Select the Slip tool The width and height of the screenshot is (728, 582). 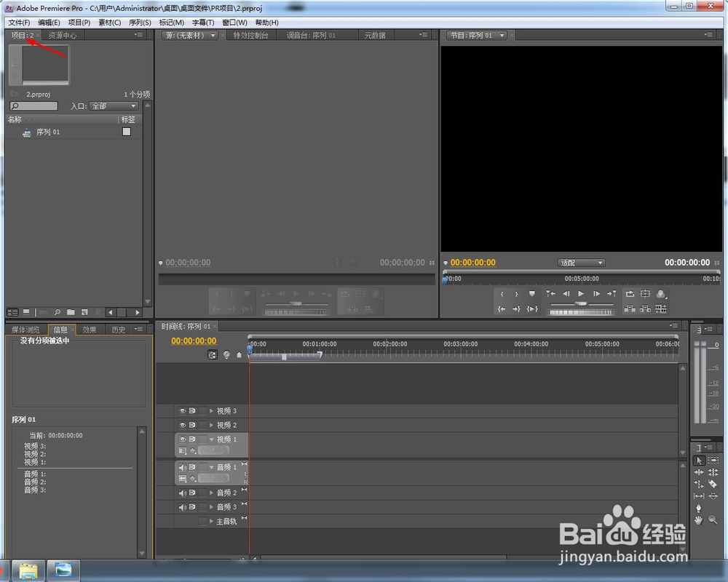pos(699,495)
